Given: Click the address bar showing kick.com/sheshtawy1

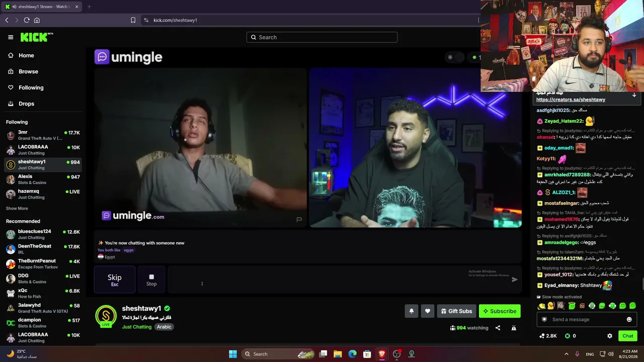Looking at the screenshot, I should pyautogui.click(x=309, y=20).
